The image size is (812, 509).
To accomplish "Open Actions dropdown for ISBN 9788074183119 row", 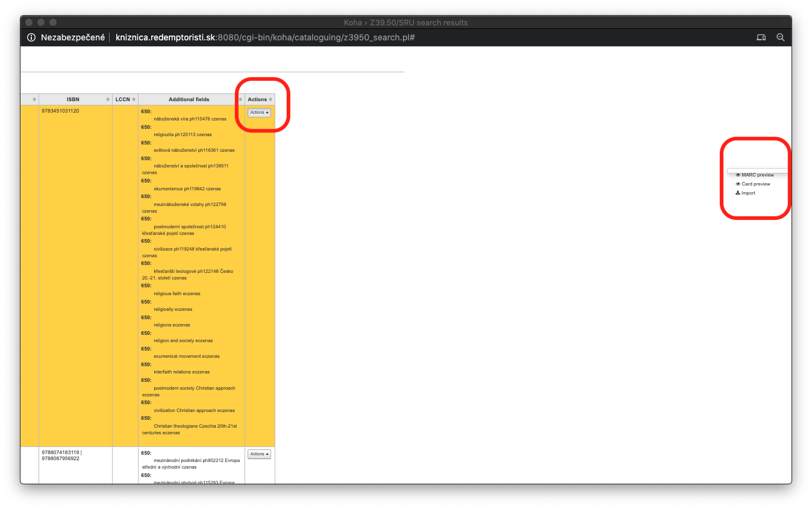I will pos(260,454).
